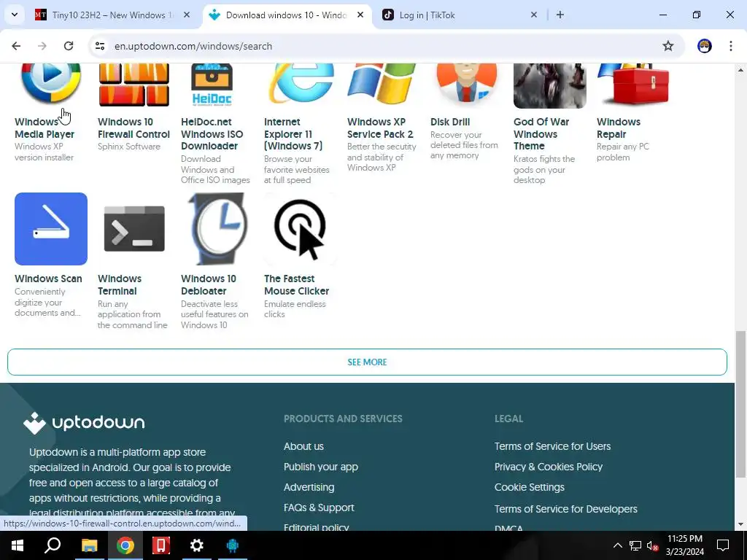Open the FAQs & Support link
The width and height of the screenshot is (747, 560).
[319, 508]
